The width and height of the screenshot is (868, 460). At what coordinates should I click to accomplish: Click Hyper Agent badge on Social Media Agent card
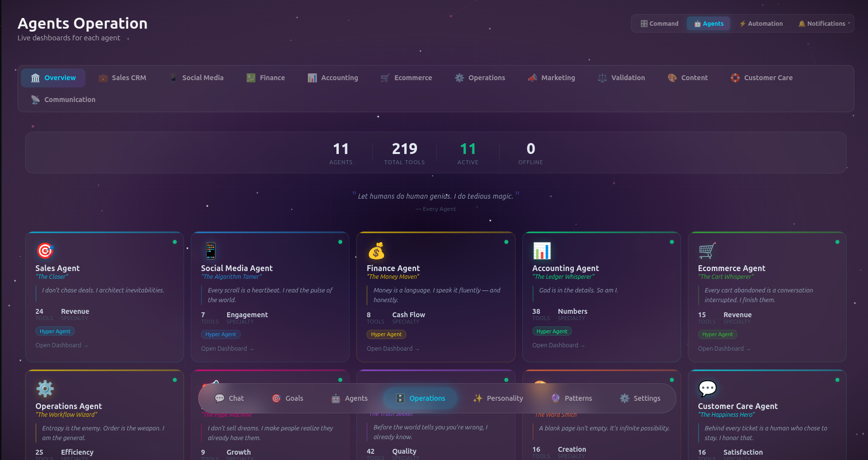point(221,334)
